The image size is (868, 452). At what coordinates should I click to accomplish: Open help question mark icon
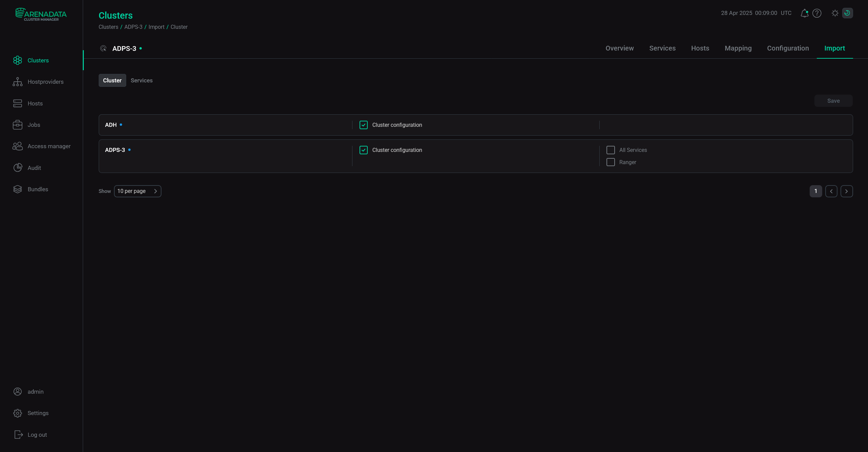(x=817, y=13)
